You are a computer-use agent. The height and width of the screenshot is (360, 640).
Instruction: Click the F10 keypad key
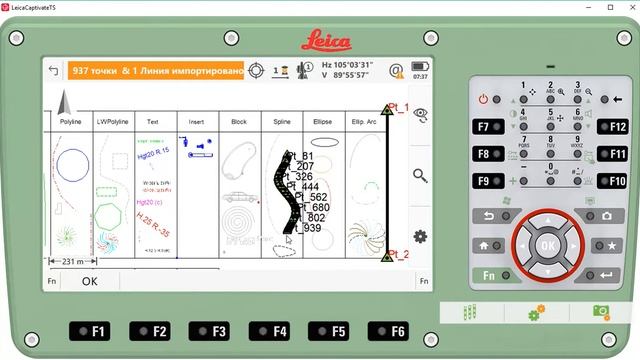click(x=612, y=181)
